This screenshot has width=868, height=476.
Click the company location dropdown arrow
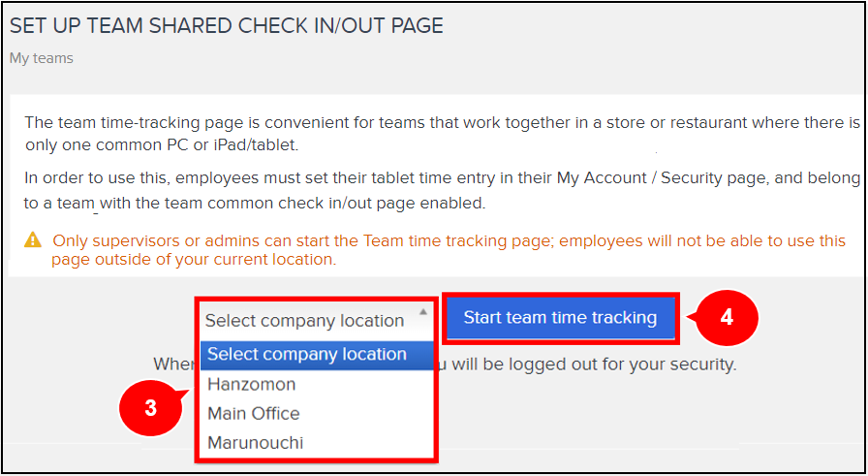[422, 312]
